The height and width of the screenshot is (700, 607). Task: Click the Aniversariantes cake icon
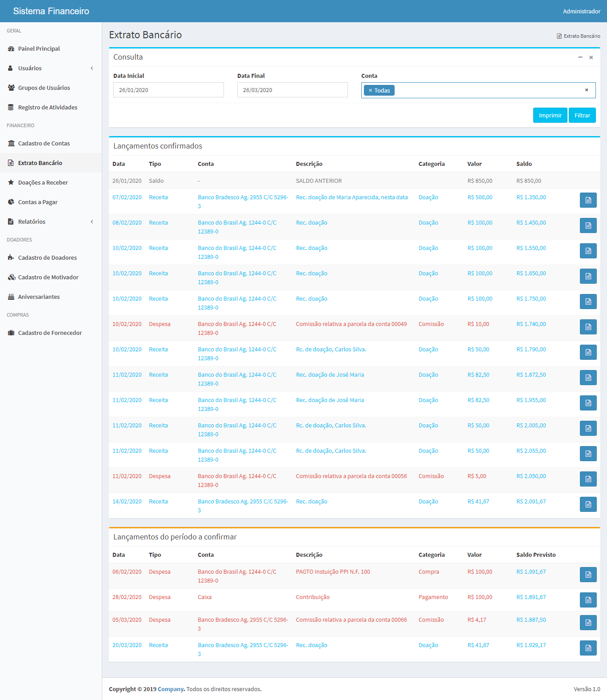coord(11,297)
